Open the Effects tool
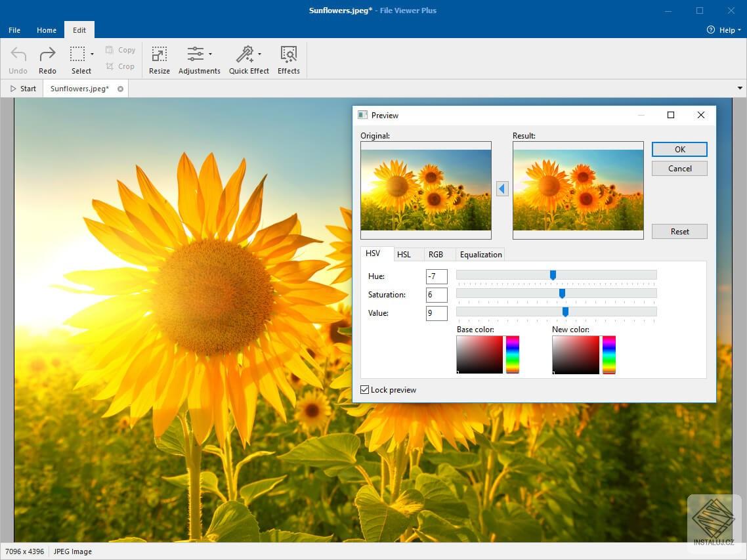 288,59
